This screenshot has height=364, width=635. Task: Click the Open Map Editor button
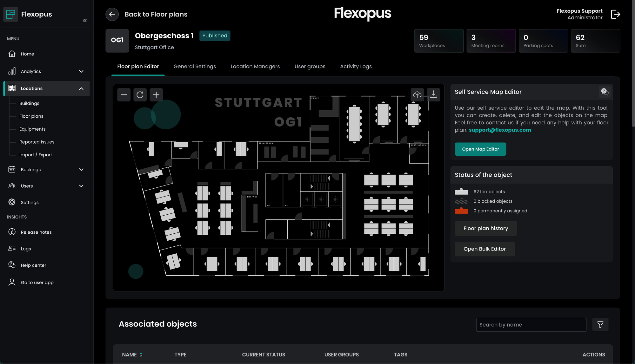click(480, 149)
